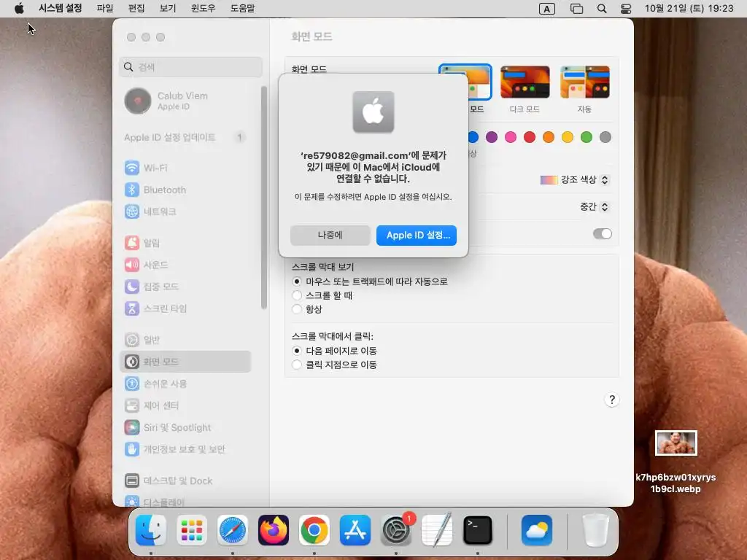Choose the 다크 모드 appearance thumbnail

525,82
